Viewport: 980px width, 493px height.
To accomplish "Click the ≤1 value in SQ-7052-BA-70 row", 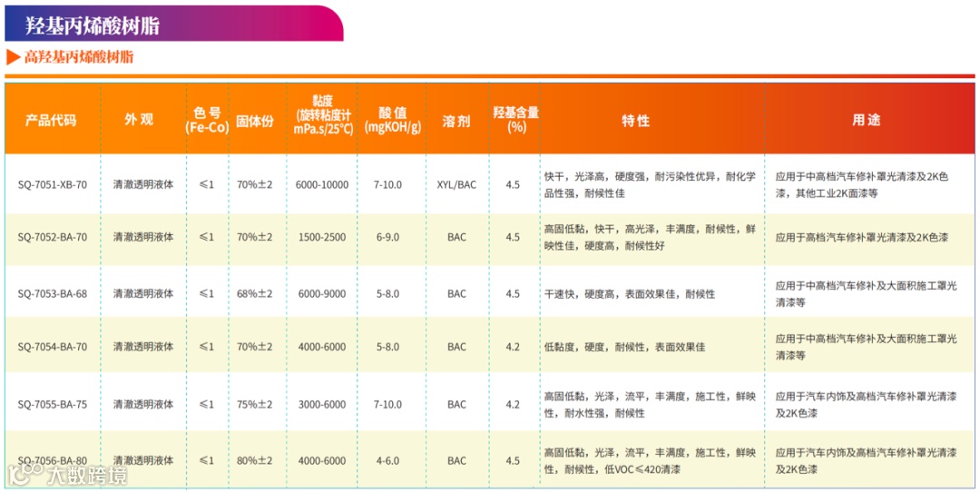I will tap(207, 238).
